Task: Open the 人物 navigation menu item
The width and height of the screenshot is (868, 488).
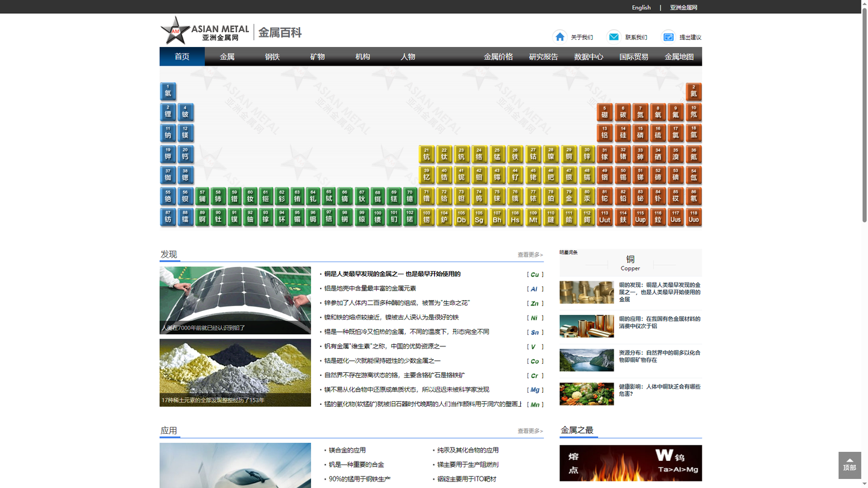Action: click(408, 57)
